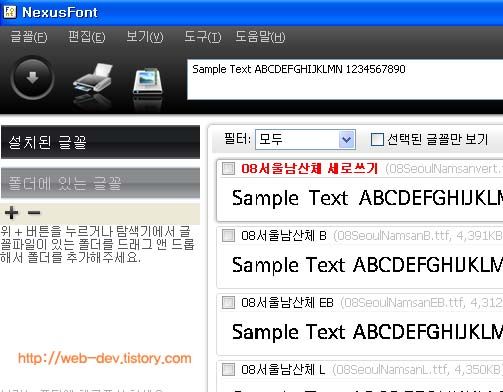Click the sample preview of 08서울남산체 세로쓰기
This screenshot has height=392, width=503.
pyautogui.click(x=367, y=198)
